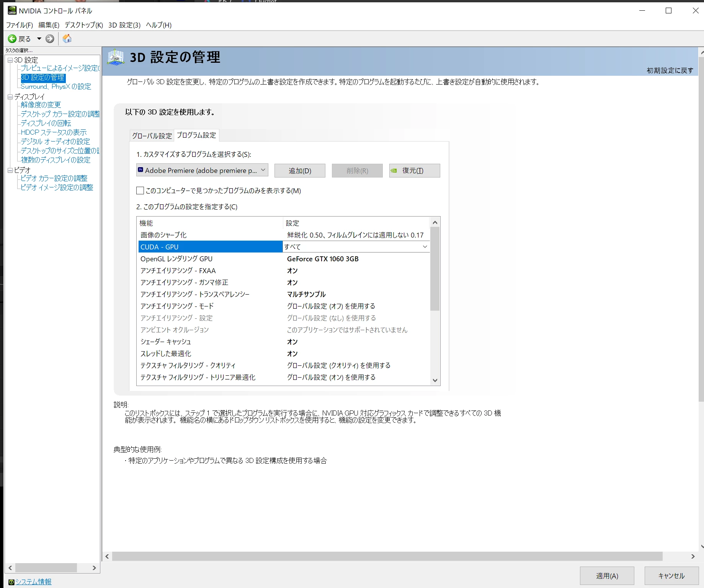Image resolution: width=704 pixels, height=588 pixels.
Task: Click the task pane scroll-right arrow
Action: [94, 568]
